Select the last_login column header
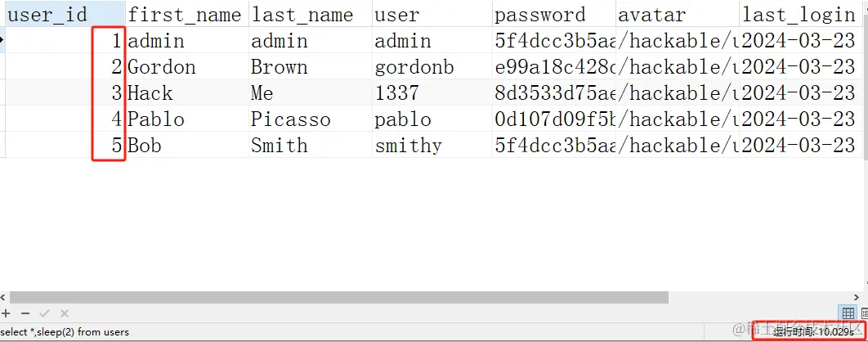Viewport: 868px width, 342px height. 797,15
